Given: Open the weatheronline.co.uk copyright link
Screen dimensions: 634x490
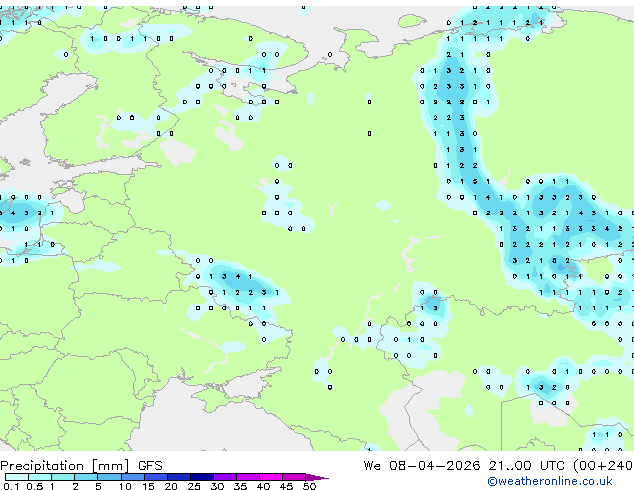Looking at the screenshot, I should tap(549, 481).
